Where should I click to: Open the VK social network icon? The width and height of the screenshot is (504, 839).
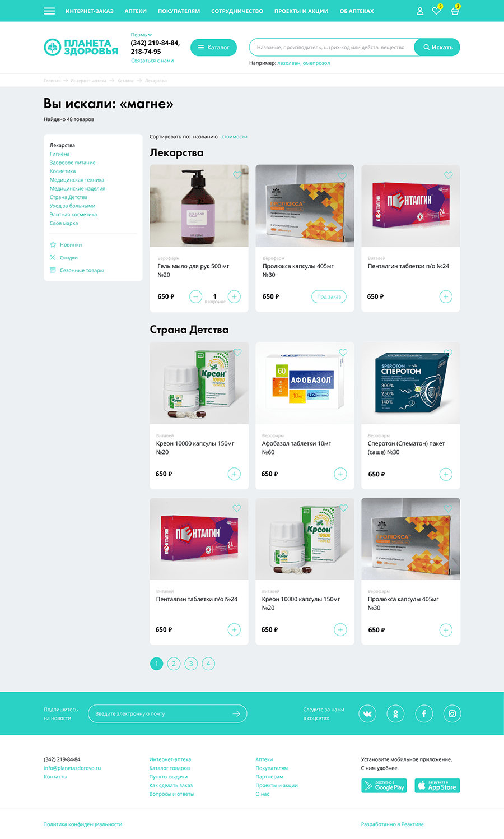(367, 713)
